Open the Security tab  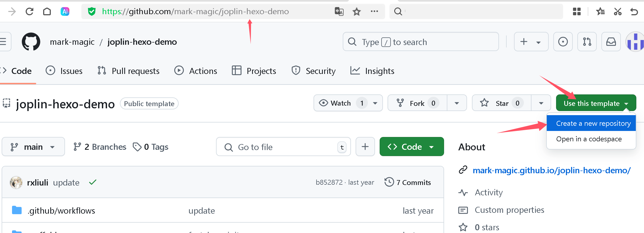[314, 71]
